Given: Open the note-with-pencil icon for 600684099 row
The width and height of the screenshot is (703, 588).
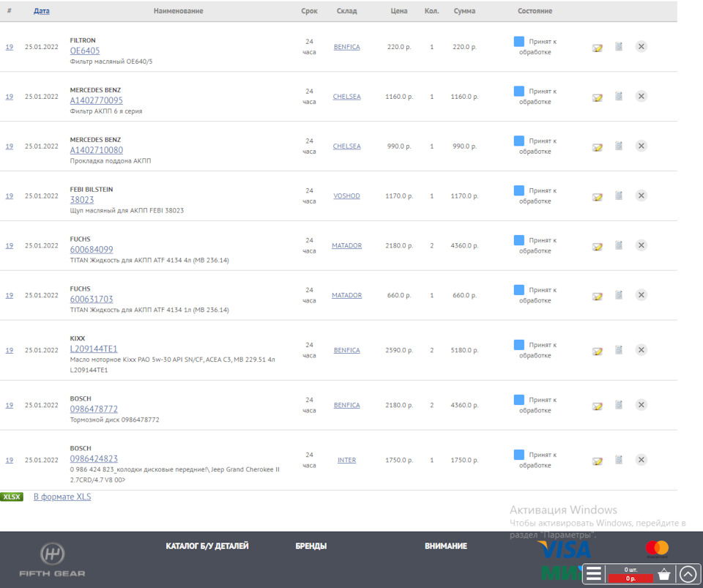Looking at the screenshot, I should [598, 247].
